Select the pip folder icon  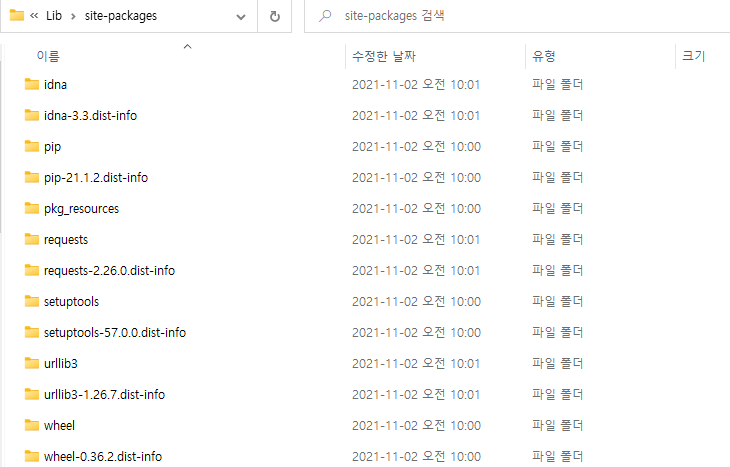pos(32,146)
